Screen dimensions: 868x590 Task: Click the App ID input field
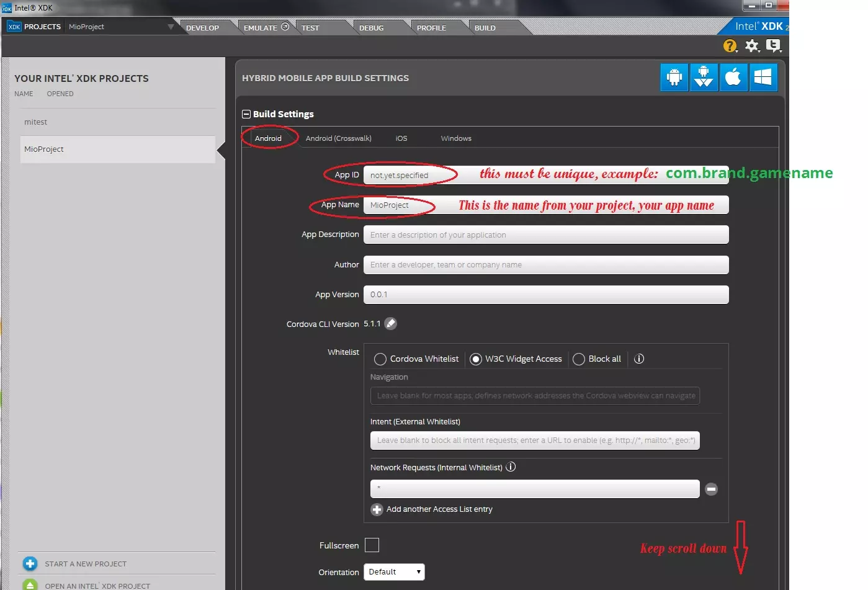click(x=546, y=175)
